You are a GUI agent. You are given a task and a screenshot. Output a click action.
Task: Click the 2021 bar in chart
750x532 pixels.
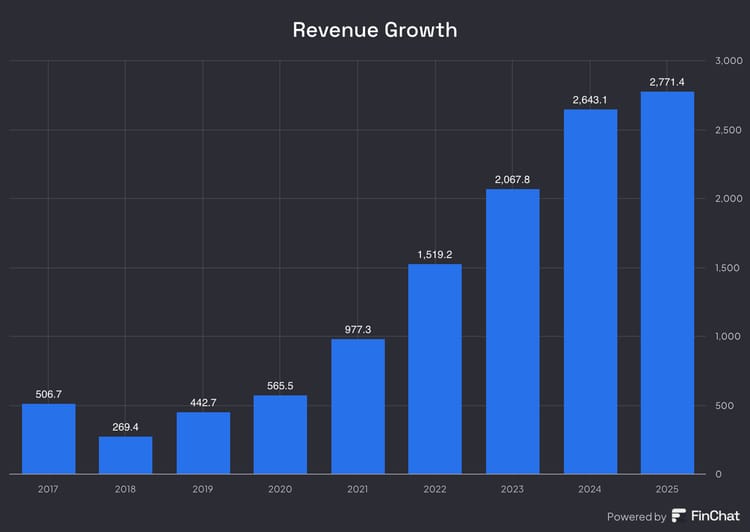(358, 406)
